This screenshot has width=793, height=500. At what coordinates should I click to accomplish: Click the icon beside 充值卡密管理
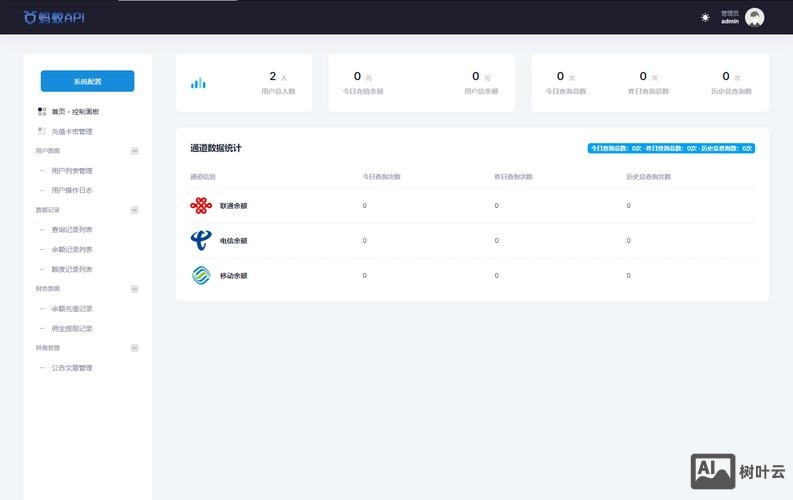click(x=42, y=131)
